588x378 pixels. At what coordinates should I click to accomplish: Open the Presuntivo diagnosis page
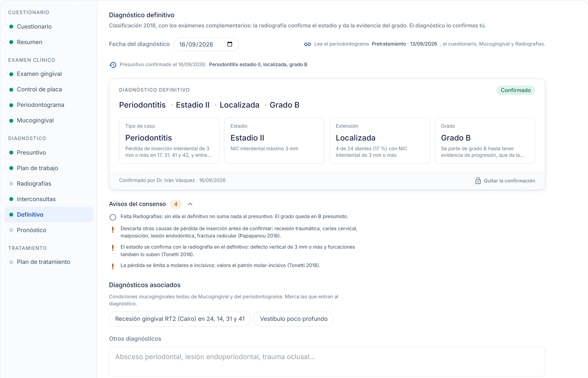point(48,152)
